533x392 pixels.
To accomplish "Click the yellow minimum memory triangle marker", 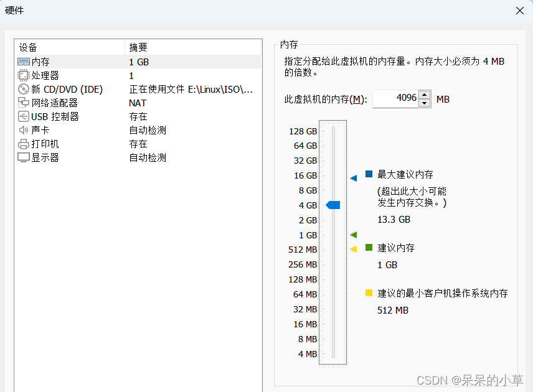I will tap(354, 249).
